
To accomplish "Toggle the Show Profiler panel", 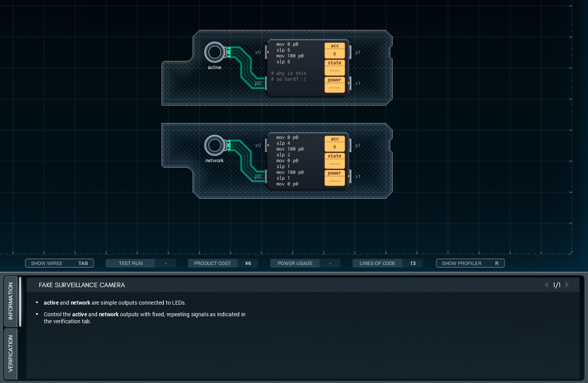I will (x=470, y=263).
